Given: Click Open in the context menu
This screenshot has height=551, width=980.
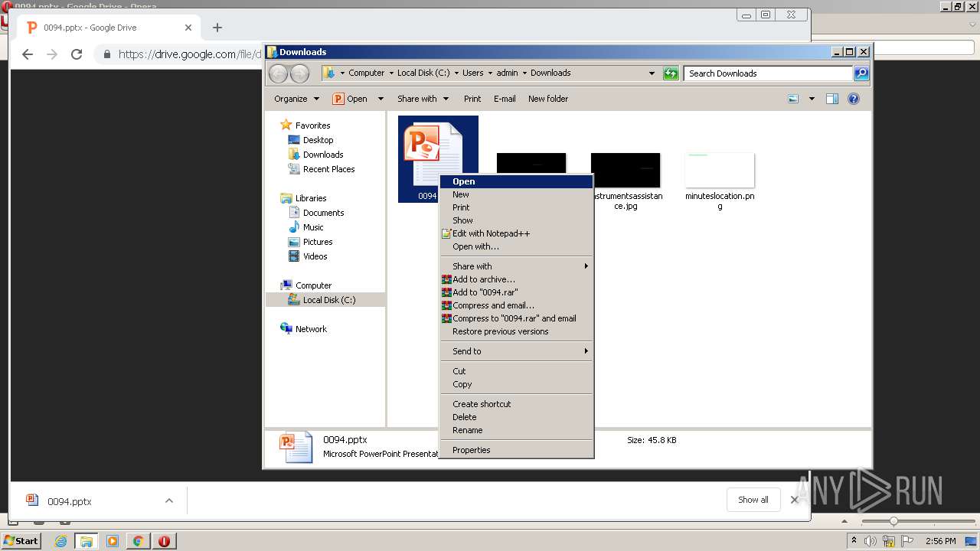Looking at the screenshot, I should pyautogui.click(x=516, y=181).
